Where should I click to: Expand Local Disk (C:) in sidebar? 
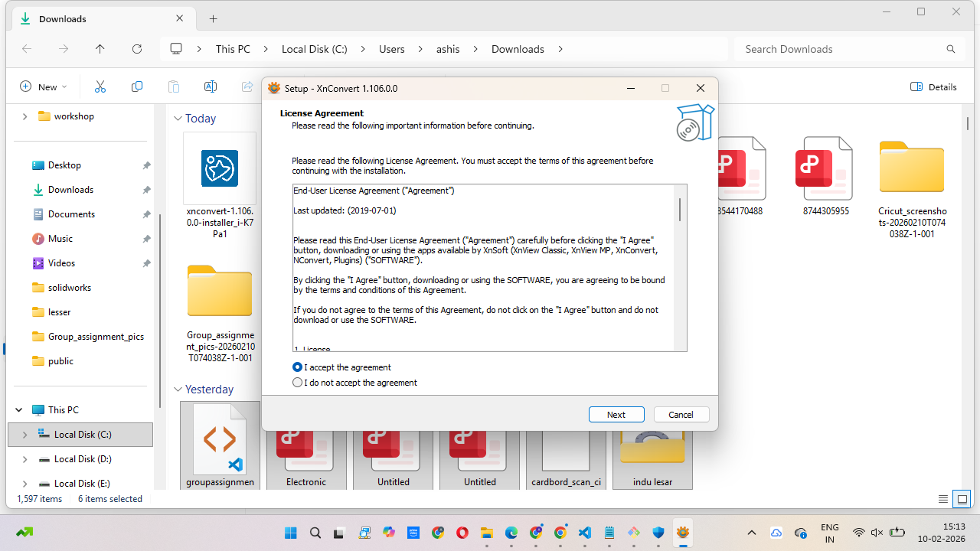[24, 435]
